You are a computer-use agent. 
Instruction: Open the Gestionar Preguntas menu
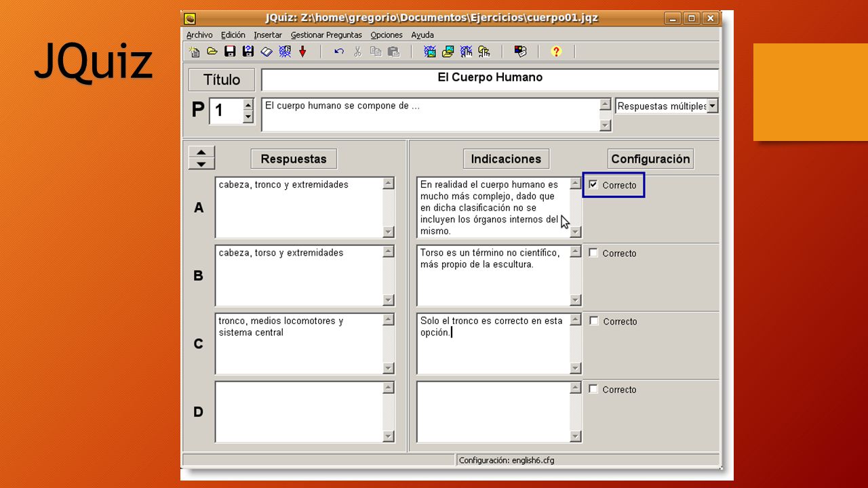(x=326, y=35)
